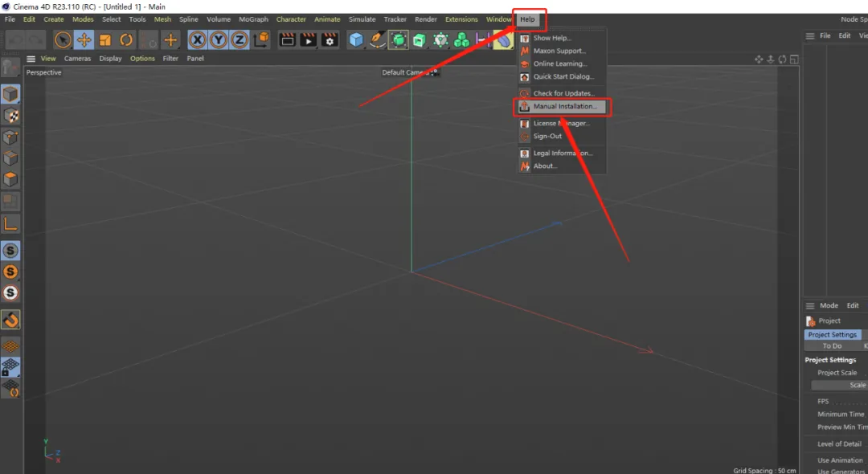The height and width of the screenshot is (474, 868).
Task: Toggle Z axis lock
Action: (x=240, y=40)
